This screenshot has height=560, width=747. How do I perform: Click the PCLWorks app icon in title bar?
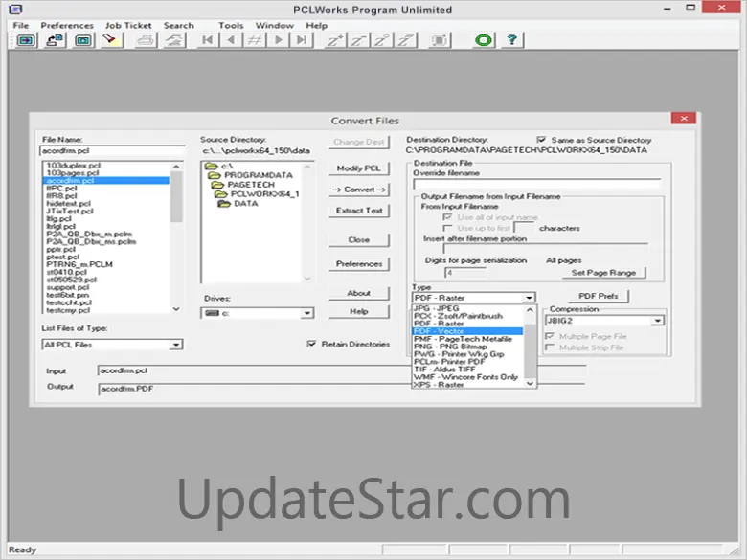15,9
